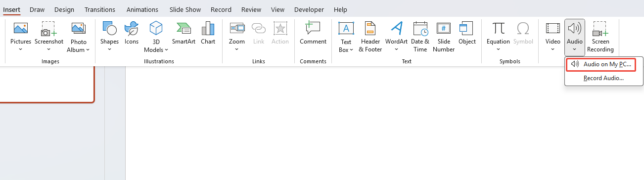Select Record Audio menu entry
The width and height of the screenshot is (644, 180).
[x=603, y=78]
